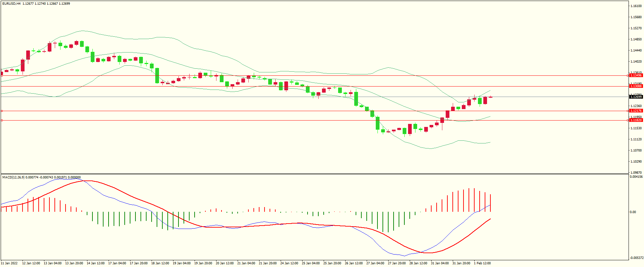The height and width of the screenshot is (267, 644).
Task: Click the red 1.13088 price level label
Action: (636, 86)
